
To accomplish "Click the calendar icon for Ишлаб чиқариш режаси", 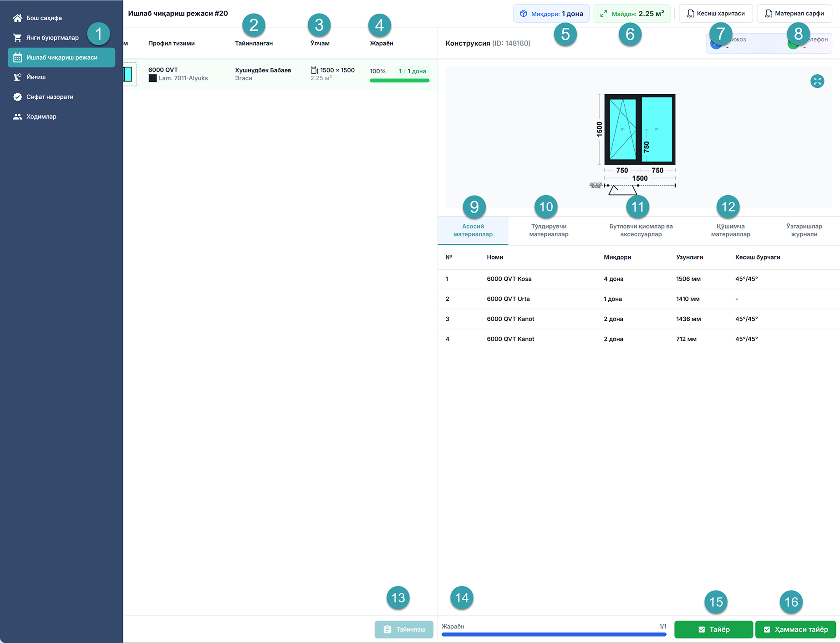I will (17, 57).
